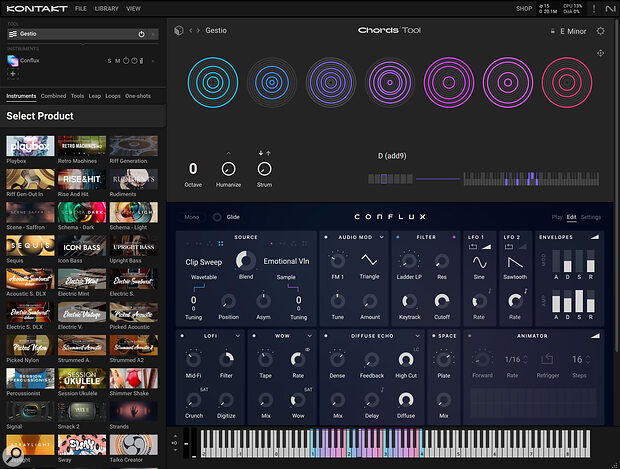Click the cube icon beside the Gestio preset name
Viewport: 620px width, 469px height.
[179, 31]
